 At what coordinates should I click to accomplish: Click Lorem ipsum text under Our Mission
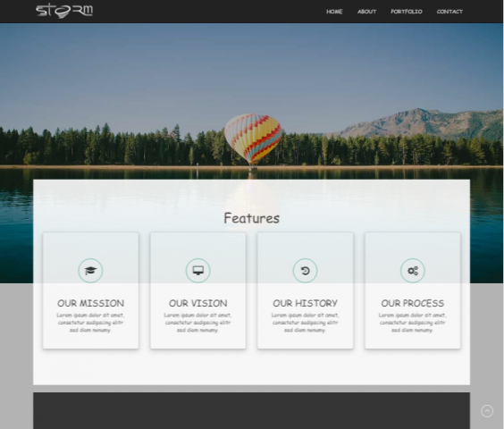pos(90,323)
